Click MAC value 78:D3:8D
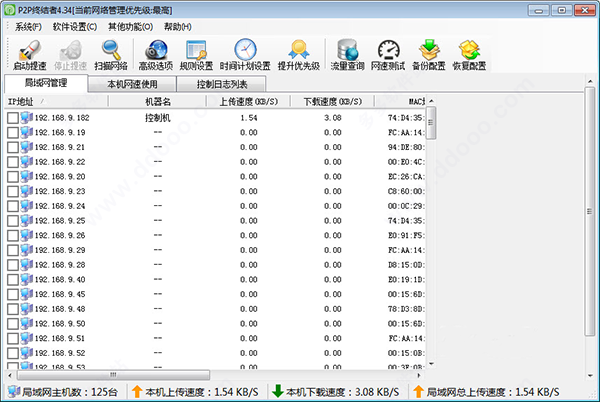 [406, 309]
